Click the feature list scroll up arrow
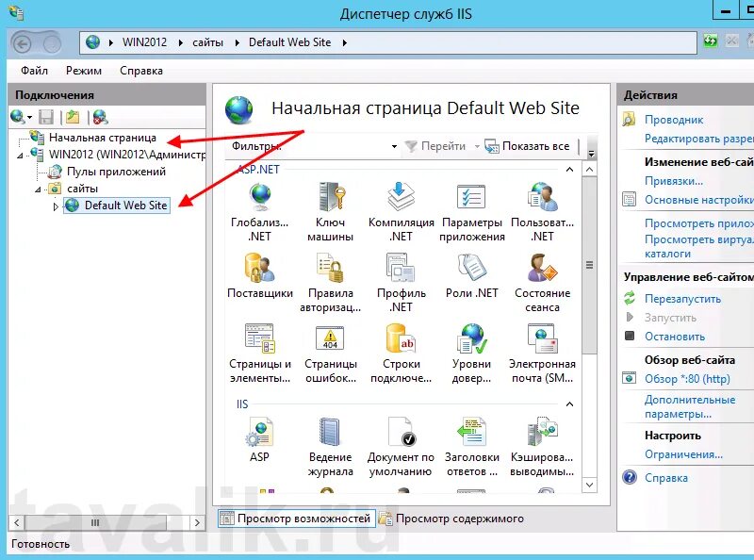This screenshot has width=754, height=560. click(590, 170)
